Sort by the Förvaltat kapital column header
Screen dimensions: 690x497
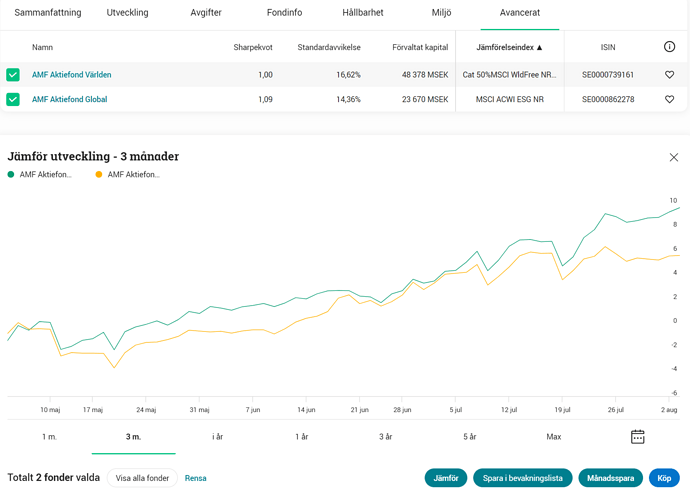point(420,47)
